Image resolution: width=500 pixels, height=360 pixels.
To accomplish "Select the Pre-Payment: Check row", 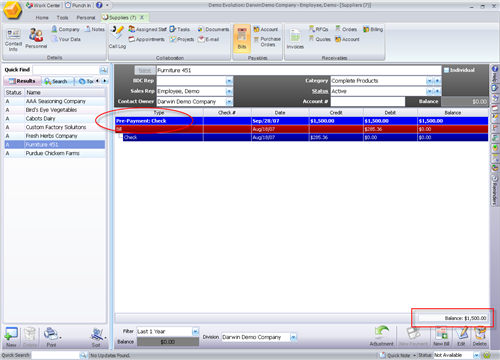I will point(301,121).
